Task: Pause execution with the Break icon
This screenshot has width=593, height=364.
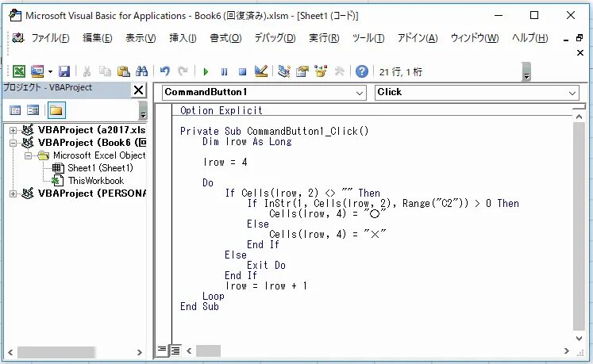Action: [225, 71]
